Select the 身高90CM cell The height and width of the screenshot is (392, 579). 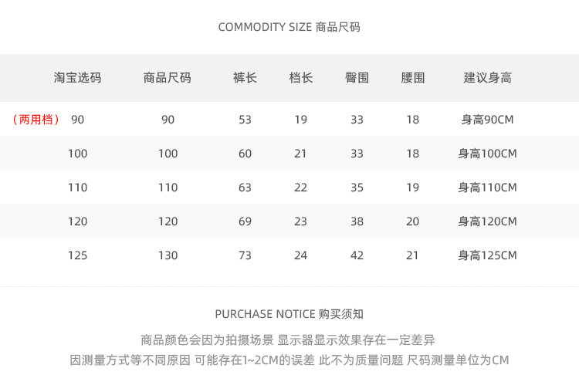(487, 120)
